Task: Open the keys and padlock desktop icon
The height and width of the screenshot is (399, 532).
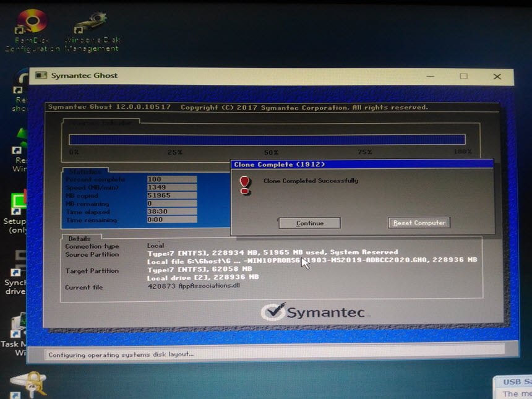Action: coord(29,385)
